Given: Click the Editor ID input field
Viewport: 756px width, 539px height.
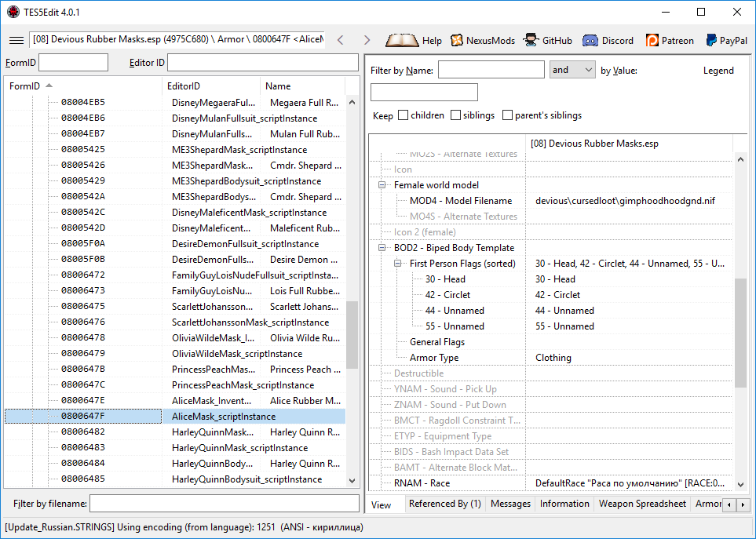Looking at the screenshot, I should coord(263,63).
